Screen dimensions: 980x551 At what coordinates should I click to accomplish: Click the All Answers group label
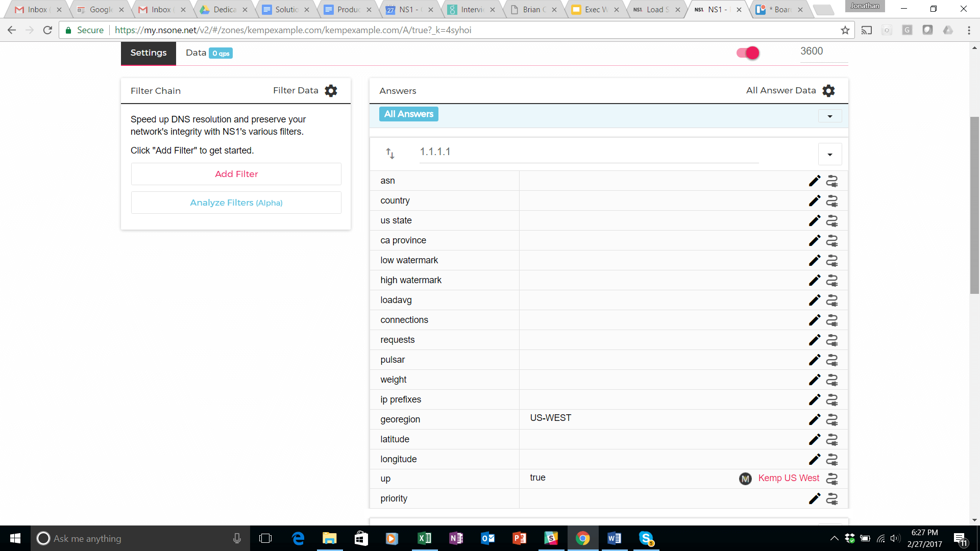408,114
